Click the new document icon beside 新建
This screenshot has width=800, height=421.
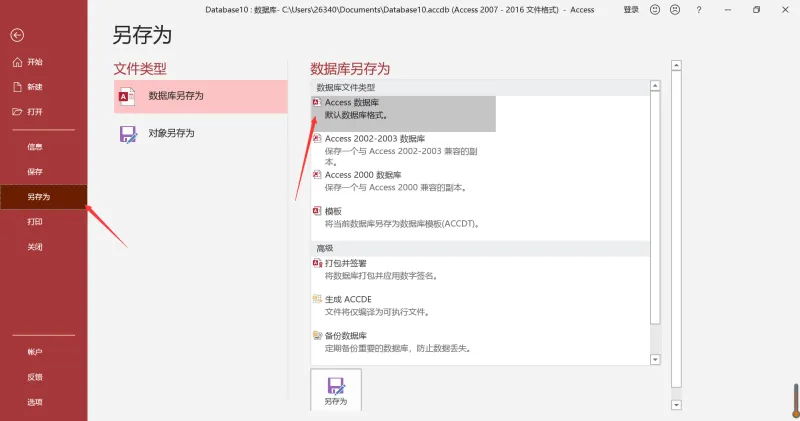point(17,87)
